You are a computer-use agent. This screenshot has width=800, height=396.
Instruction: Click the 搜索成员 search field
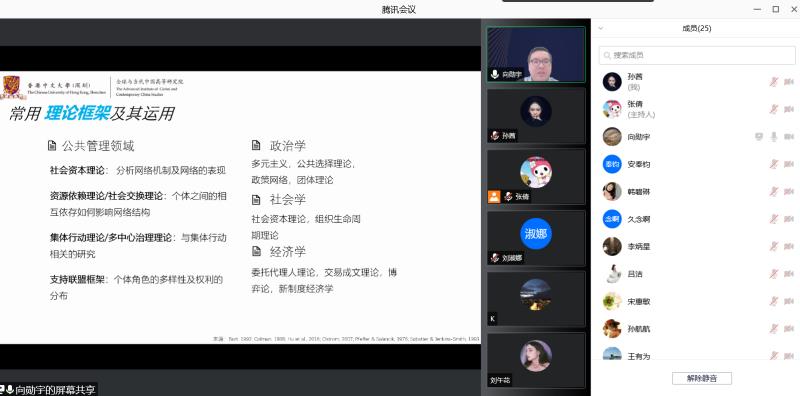(x=697, y=55)
